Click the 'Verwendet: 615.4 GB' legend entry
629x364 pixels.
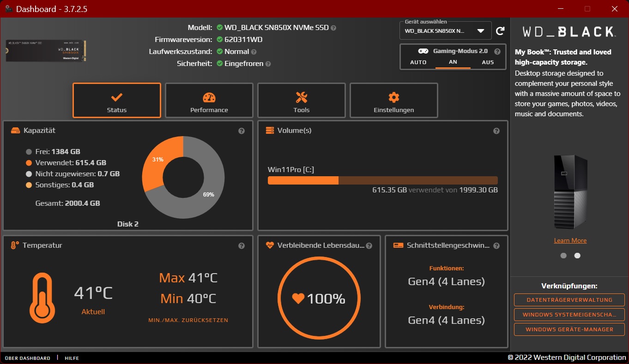(66, 163)
